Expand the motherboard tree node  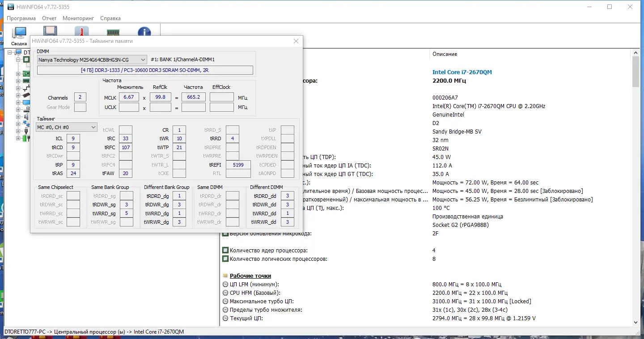point(18,74)
